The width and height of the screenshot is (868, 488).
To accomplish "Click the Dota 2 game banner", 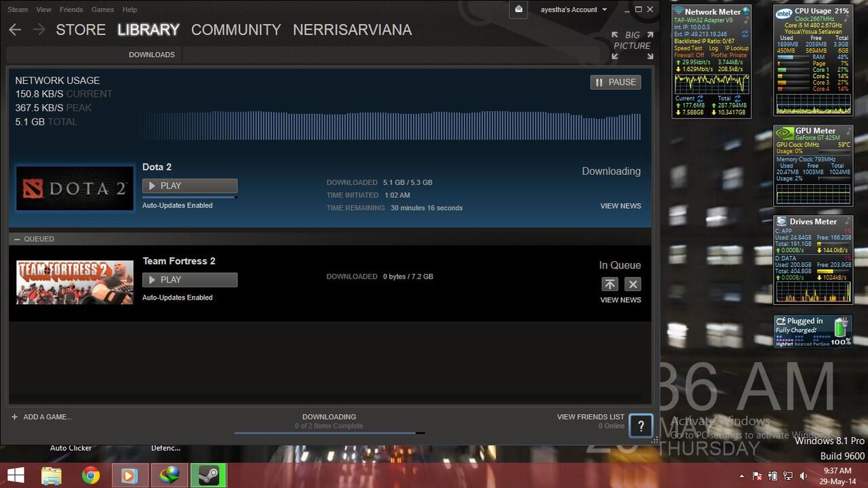I will pyautogui.click(x=75, y=187).
